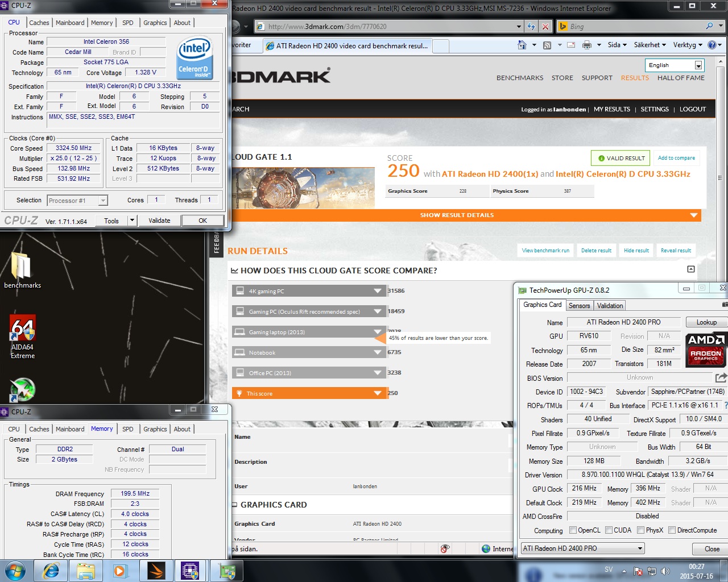Switch to Mainboard tab in top CPU-Z window
Image resolution: width=728 pixels, height=582 pixels.
(70, 23)
